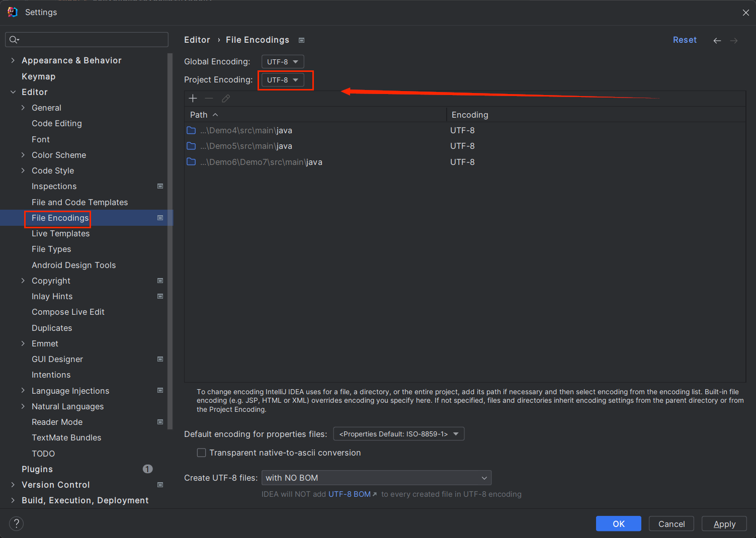756x538 pixels.
Task: Click the Demo4 folder icon
Action: point(191,130)
